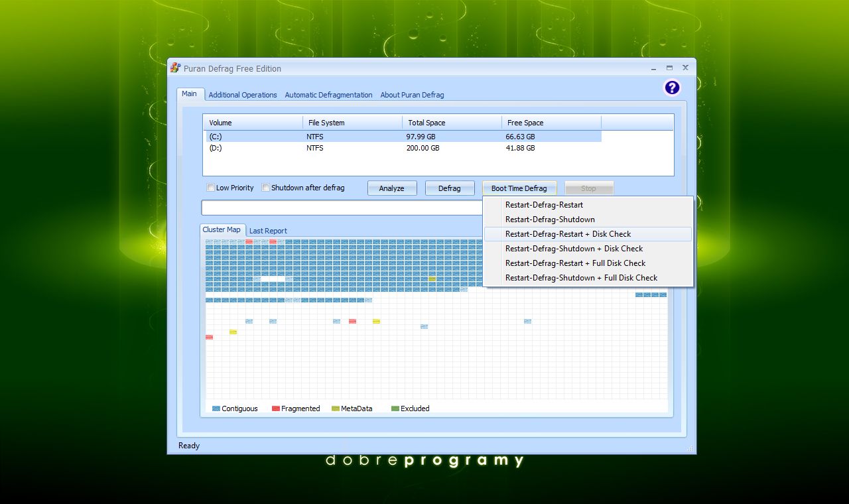
Task: Click the Ready status bar text
Action: tap(189, 446)
